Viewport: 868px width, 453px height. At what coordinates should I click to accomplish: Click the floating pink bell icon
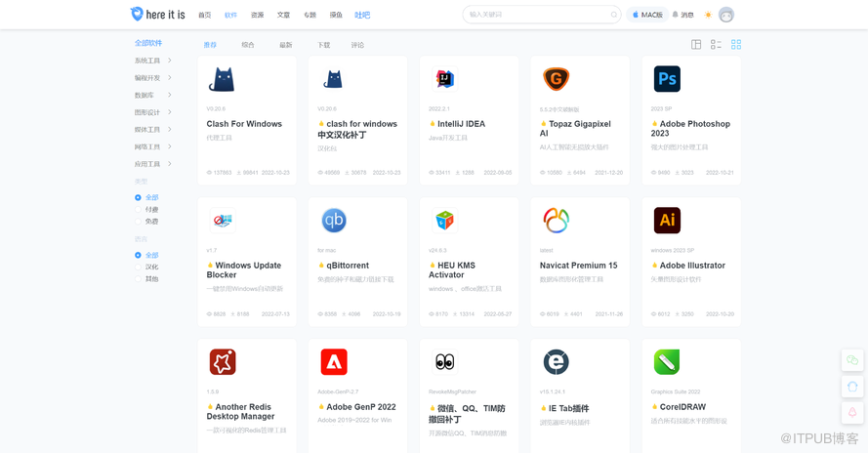852,412
